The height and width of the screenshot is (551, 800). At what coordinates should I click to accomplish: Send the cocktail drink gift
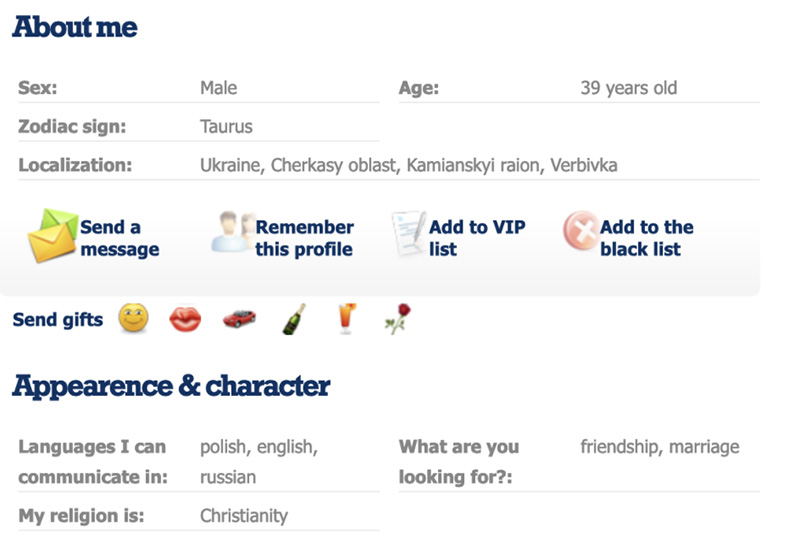point(346,319)
